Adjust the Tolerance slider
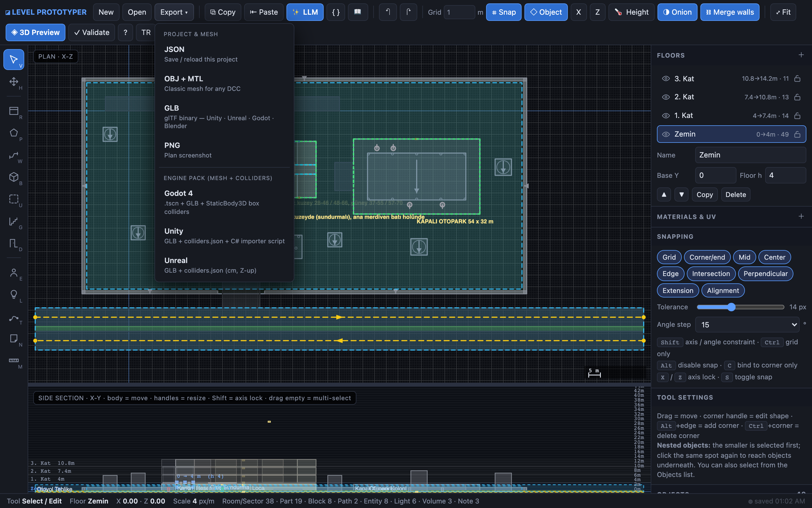This screenshot has width=812, height=508. point(740,307)
